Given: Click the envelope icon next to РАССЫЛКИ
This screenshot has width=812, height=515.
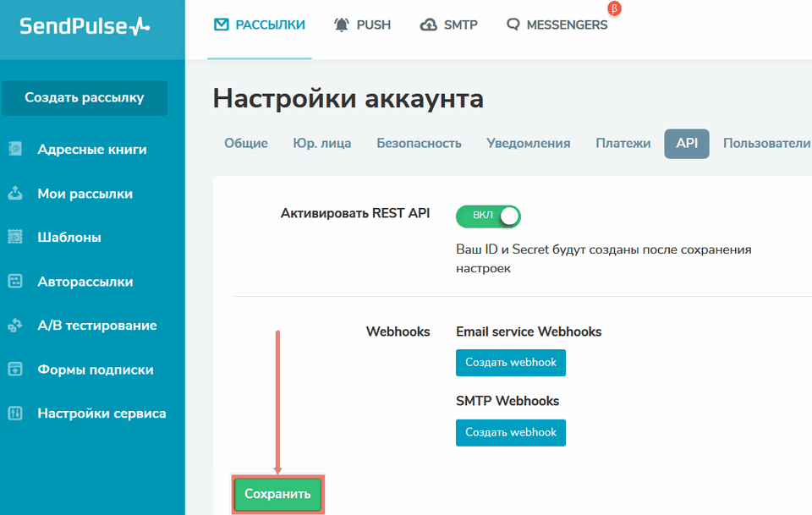Looking at the screenshot, I should point(222,25).
